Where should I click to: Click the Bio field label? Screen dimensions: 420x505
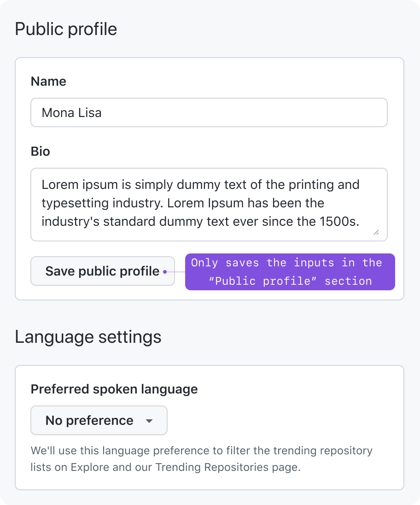(40, 151)
